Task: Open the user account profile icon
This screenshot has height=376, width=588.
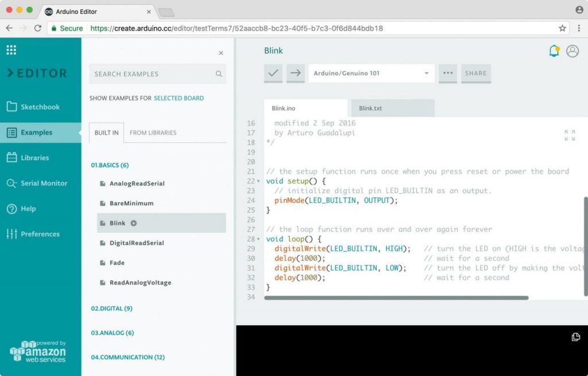Action: coord(572,51)
